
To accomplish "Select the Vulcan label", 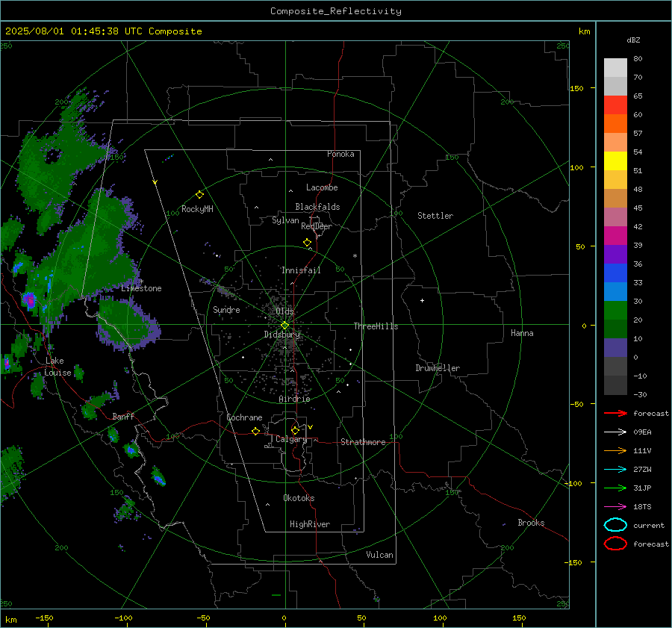I will pyautogui.click(x=380, y=555).
